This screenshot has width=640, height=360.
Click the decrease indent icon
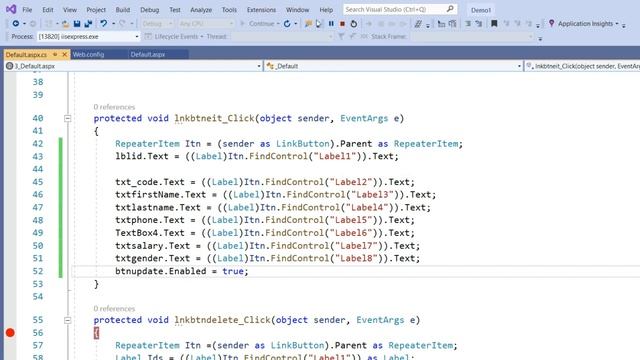[x=468, y=24]
